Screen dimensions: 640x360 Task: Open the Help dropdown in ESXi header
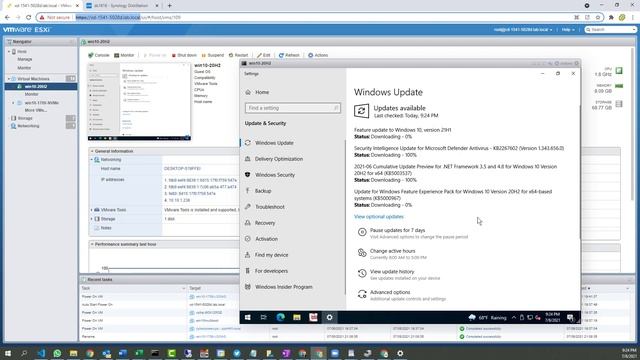568,30
